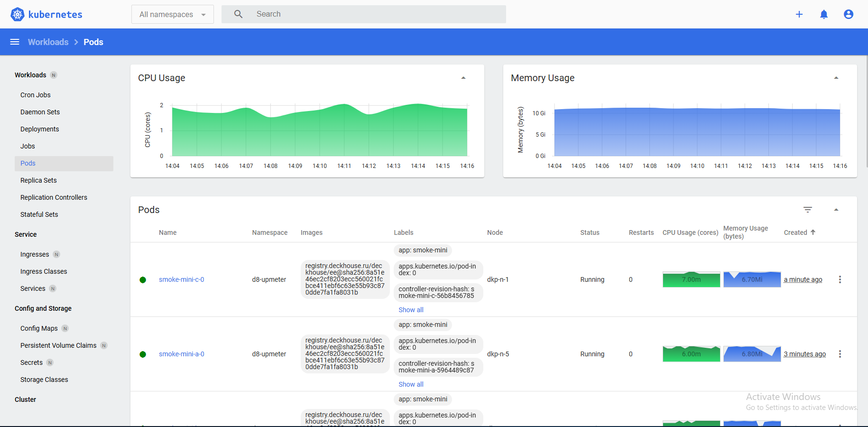Open Ingresses in sidebar
Viewport: 868px width, 427px height.
pos(35,254)
